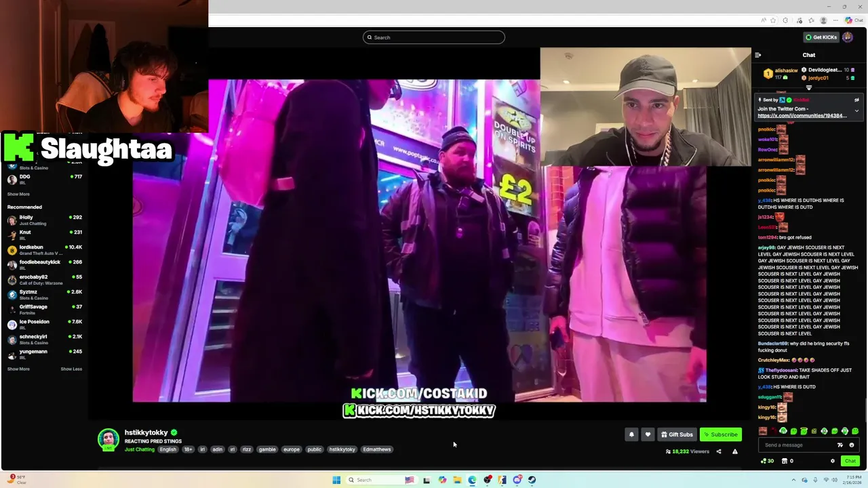Open browser Chat button in toolbar
Viewport: 868px width, 488px height.
pos(854,20)
